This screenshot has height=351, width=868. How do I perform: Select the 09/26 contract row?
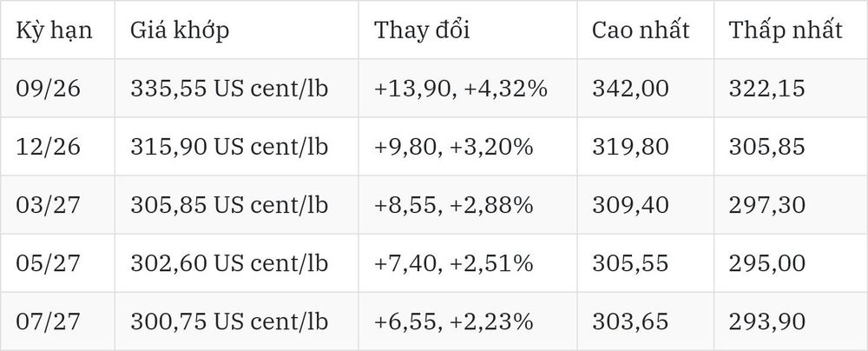pos(434,88)
